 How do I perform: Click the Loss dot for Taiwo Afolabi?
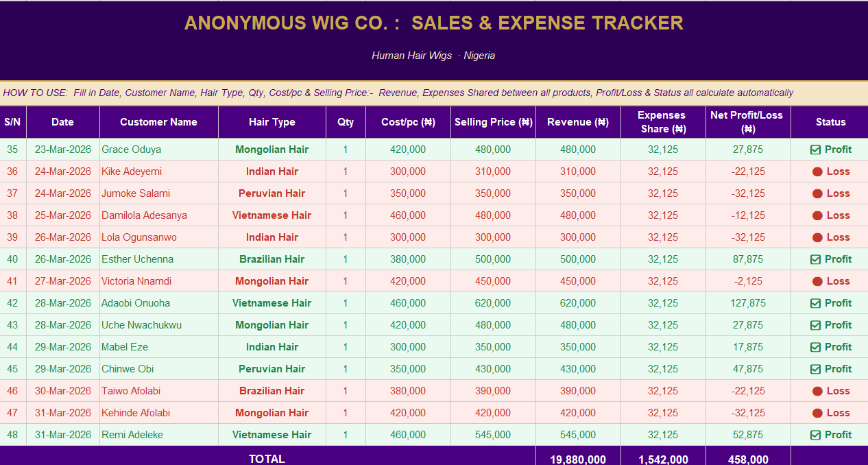pyautogui.click(x=817, y=391)
